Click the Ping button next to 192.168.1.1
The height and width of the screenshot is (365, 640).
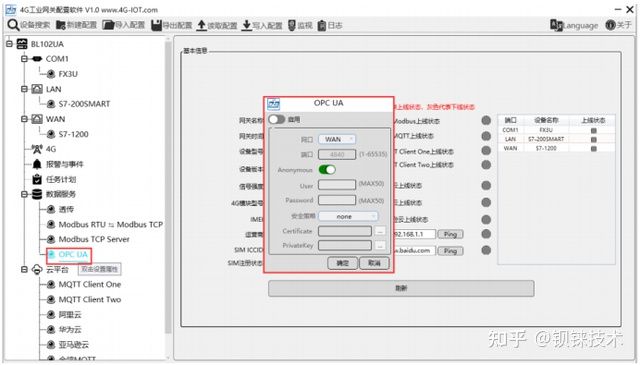point(450,234)
